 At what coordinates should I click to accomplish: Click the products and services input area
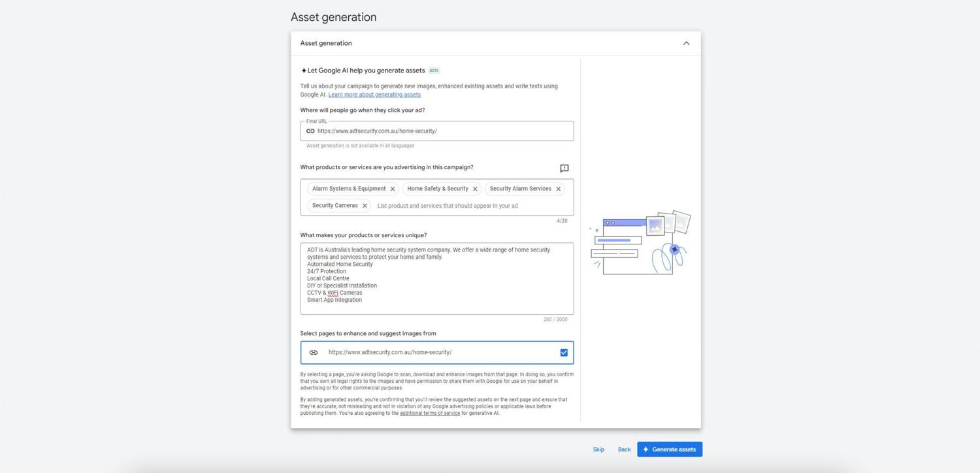point(448,205)
